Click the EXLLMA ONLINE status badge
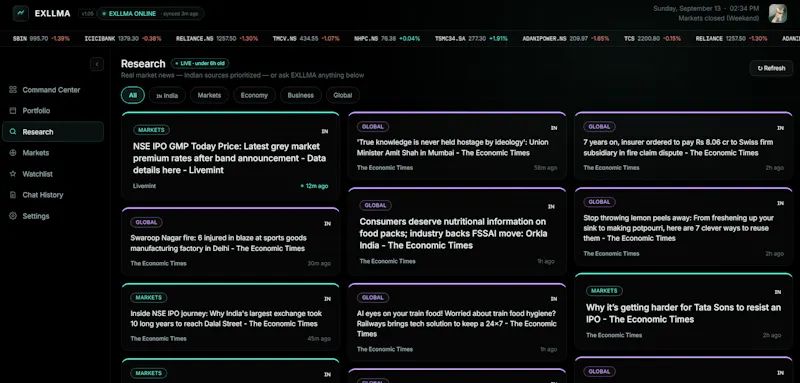This screenshot has width=800, height=383. 150,14
